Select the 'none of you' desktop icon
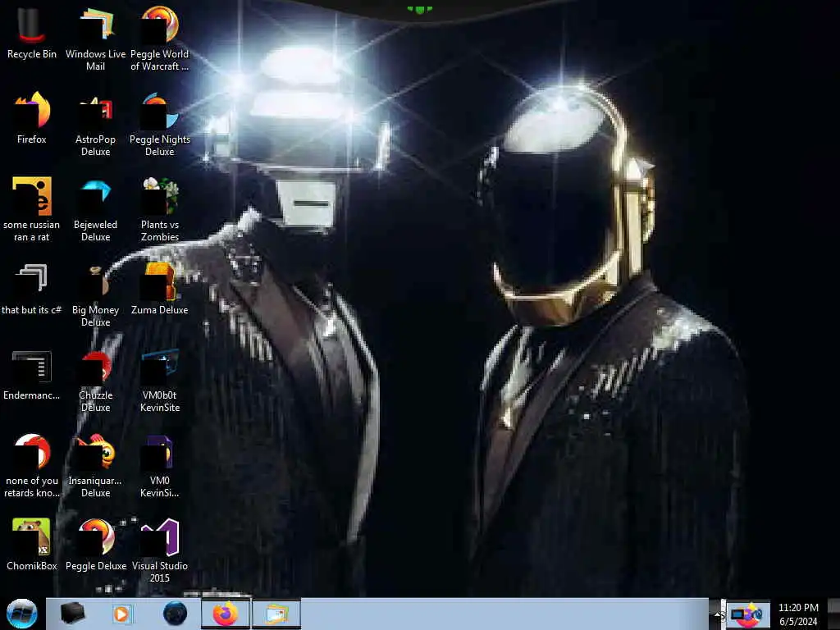 [31, 465]
